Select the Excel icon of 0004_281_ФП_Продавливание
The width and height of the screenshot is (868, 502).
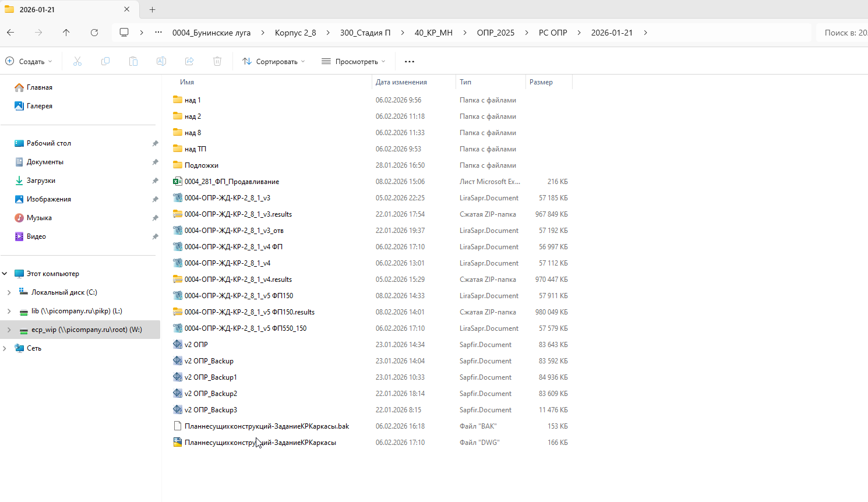(178, 181)
